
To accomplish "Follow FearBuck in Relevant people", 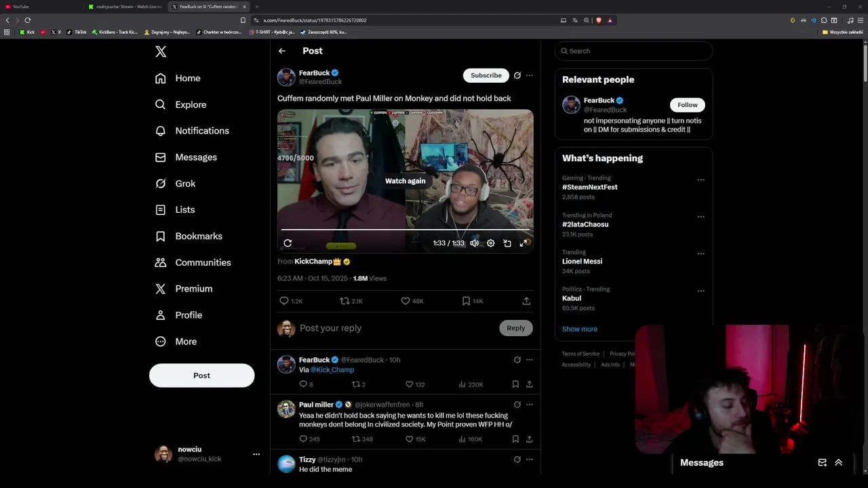I will click(x=688, y=105).
